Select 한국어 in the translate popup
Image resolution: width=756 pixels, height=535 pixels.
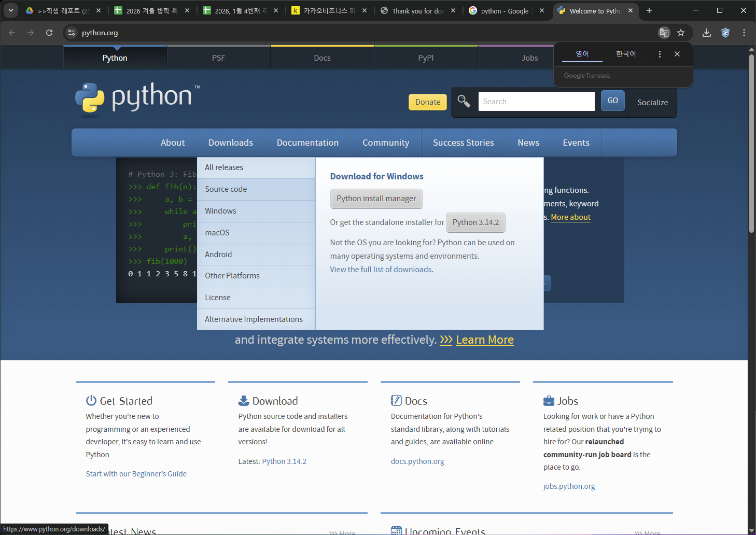tap(626, 54)
